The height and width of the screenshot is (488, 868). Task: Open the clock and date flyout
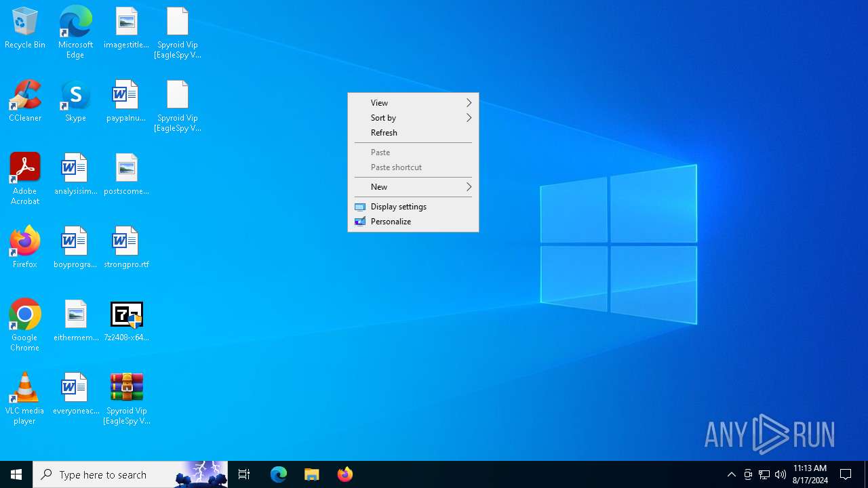[x=810, y=474]
